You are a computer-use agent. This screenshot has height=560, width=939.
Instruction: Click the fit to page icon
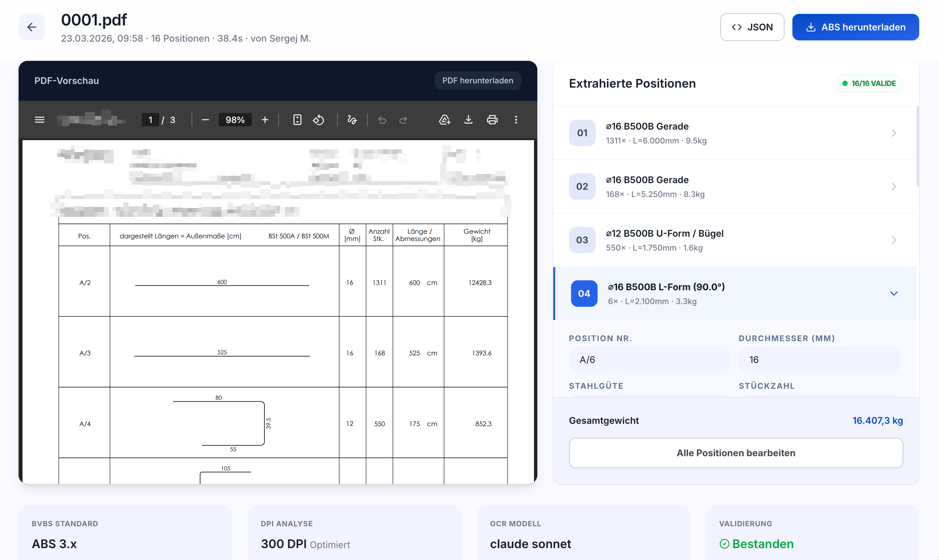coord(297,120)
